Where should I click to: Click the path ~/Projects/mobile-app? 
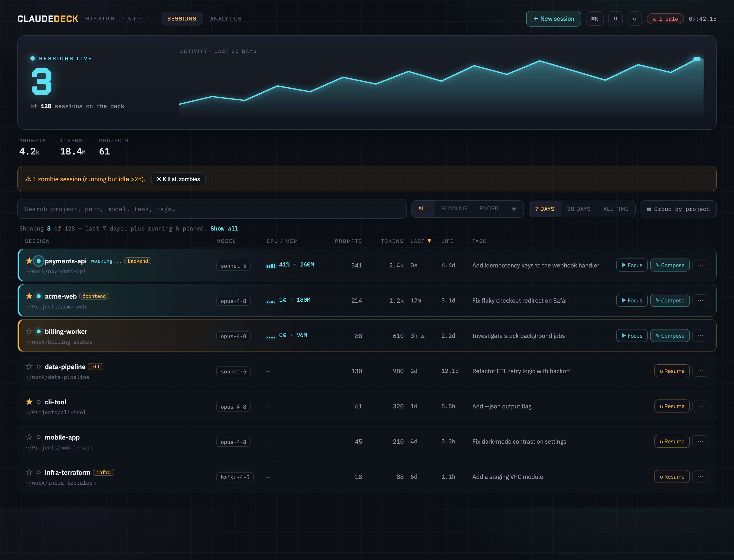59,447
